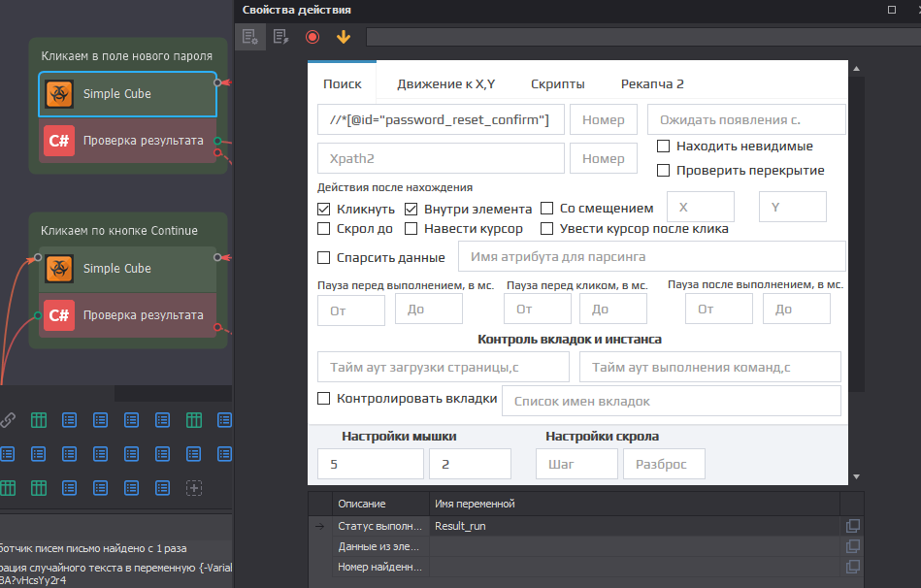Uncheck the Кликнуть checkbox
The image size is (921, 588).
click(x=324, y=209)
